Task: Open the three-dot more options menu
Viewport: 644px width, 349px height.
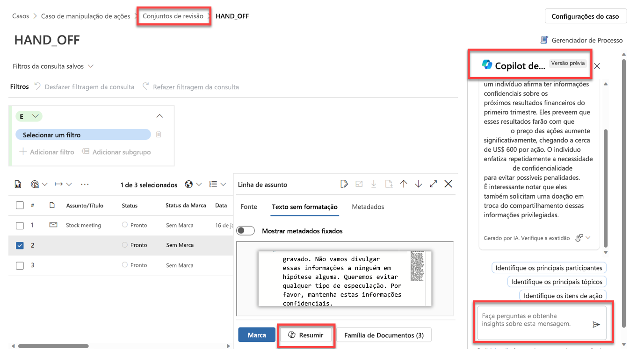Action: point(85,185)
